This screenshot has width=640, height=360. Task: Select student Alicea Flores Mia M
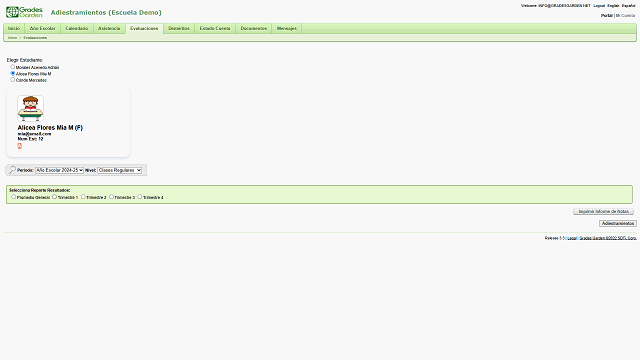tap(13, 73)
